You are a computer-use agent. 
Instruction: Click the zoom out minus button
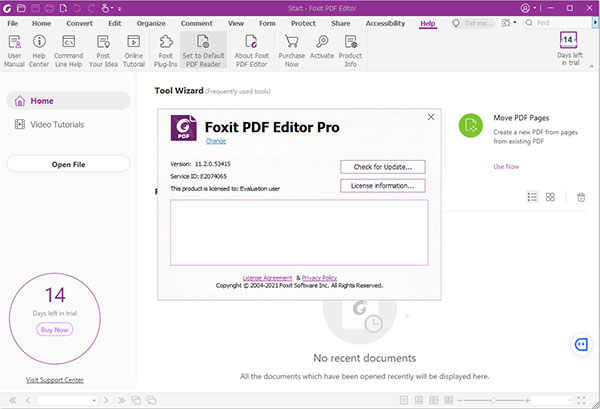pos(460,400)
